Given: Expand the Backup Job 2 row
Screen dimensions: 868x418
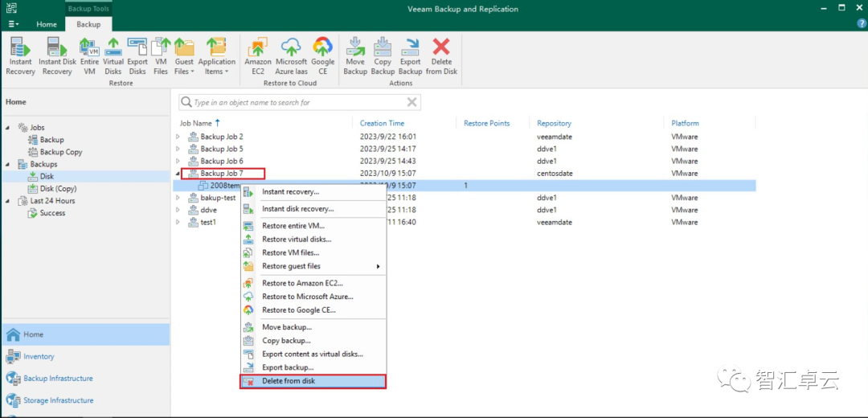Looking at the screenshot, I should coord(178,137).
